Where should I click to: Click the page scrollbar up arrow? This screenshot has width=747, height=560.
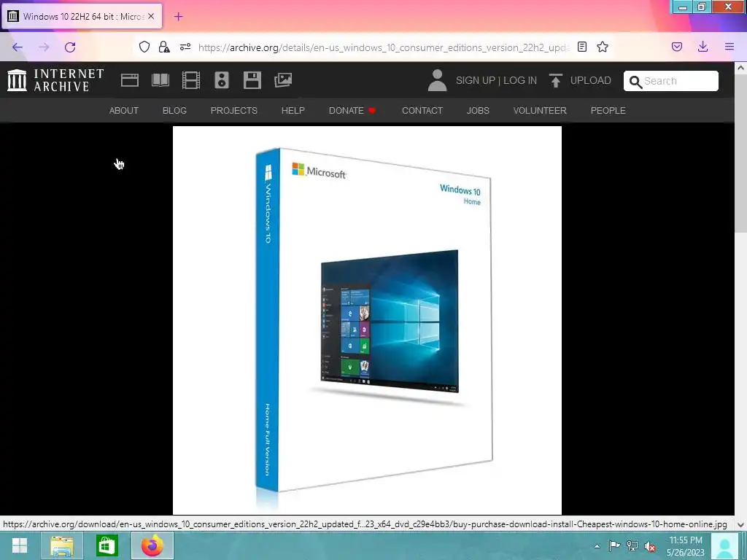point(740,68)
